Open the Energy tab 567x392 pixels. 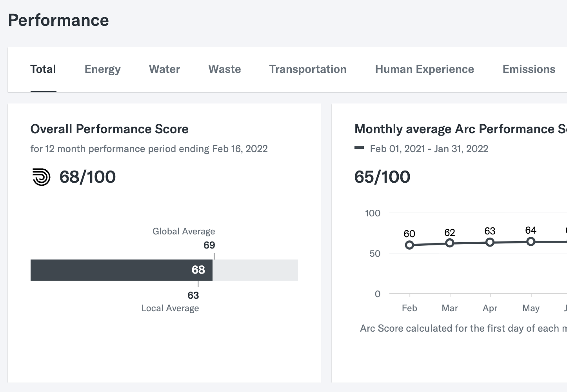point(102,69)
